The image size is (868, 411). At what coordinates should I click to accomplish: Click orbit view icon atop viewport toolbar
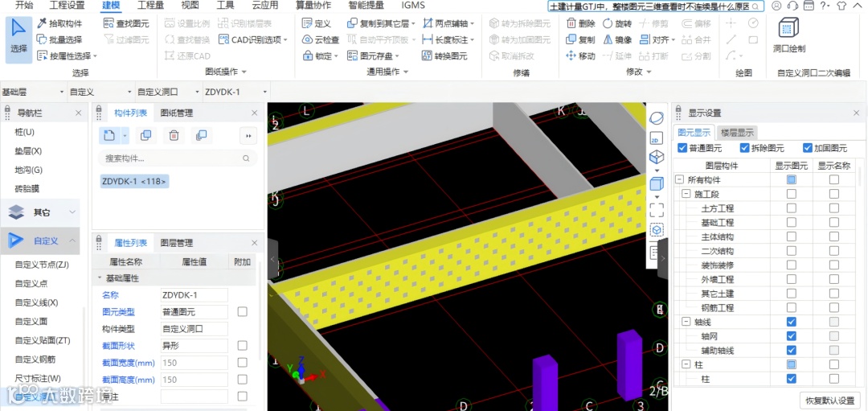[657, 118]
